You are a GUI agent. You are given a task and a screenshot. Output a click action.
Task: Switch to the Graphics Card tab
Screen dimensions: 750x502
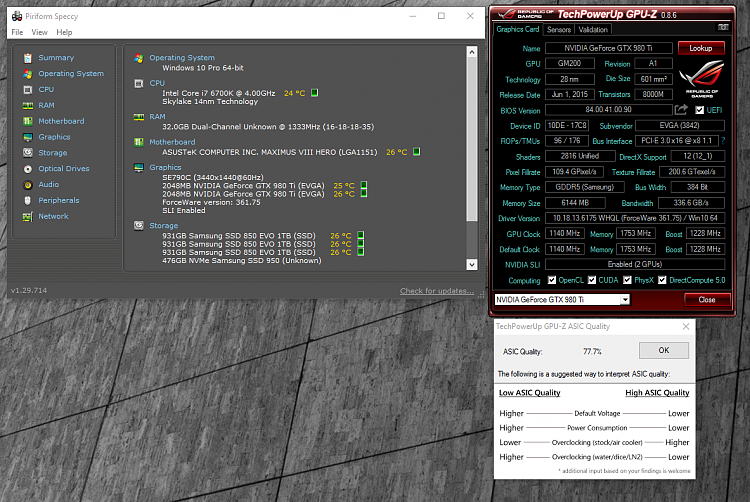518,29
